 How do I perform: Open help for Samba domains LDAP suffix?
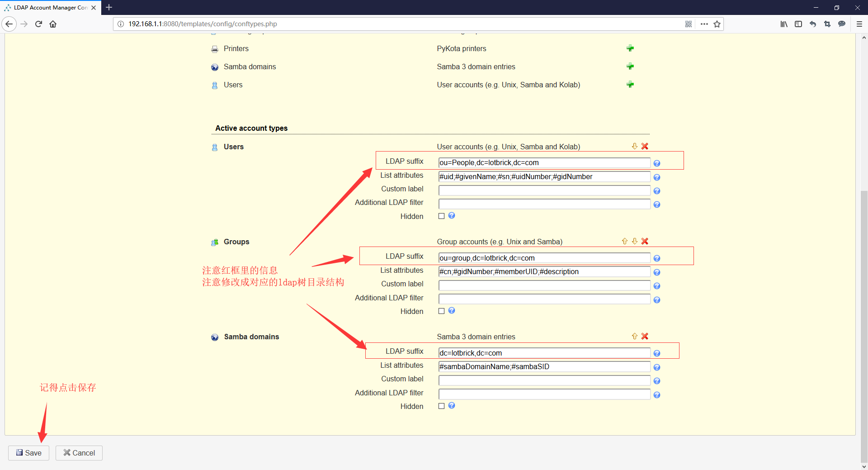[657, 353]
